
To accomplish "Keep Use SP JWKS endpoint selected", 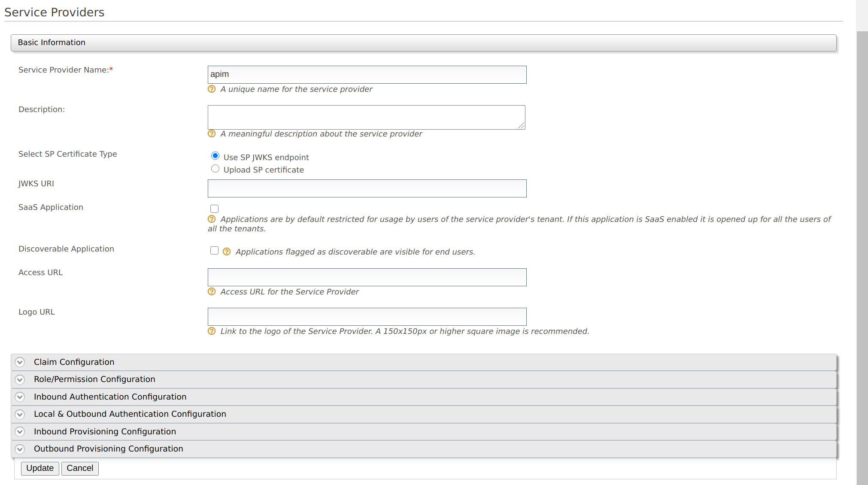I will [x=215, y=156].
